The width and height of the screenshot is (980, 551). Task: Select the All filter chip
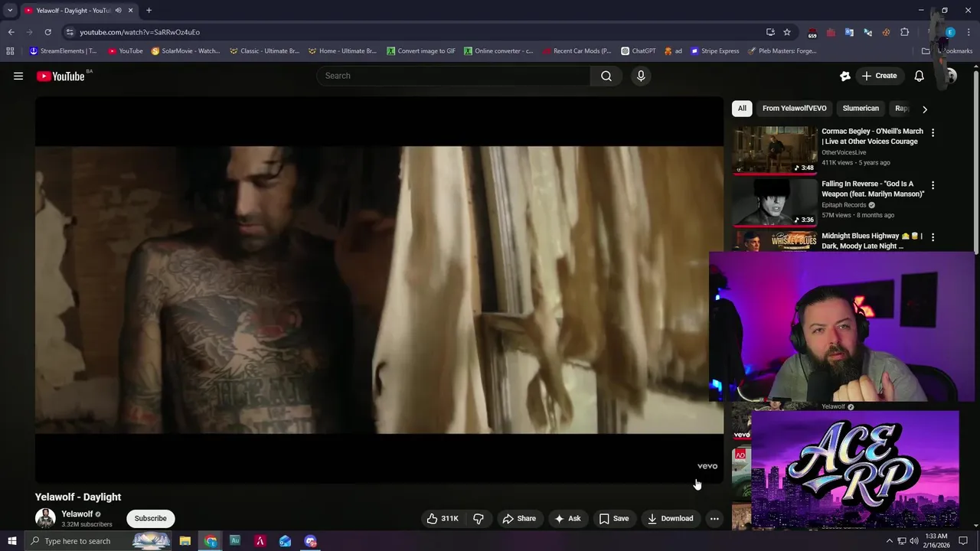742,108
